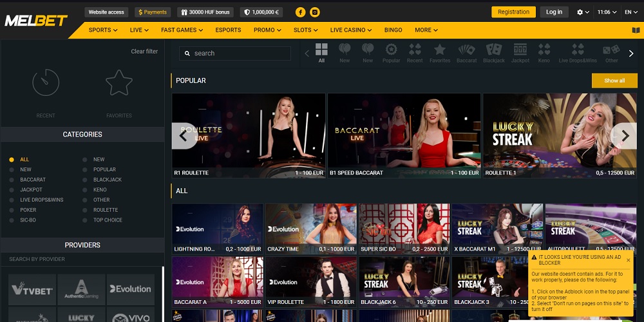Select the Poker category radio option
This screenshot has height=322, width=644.
(12, 210)
